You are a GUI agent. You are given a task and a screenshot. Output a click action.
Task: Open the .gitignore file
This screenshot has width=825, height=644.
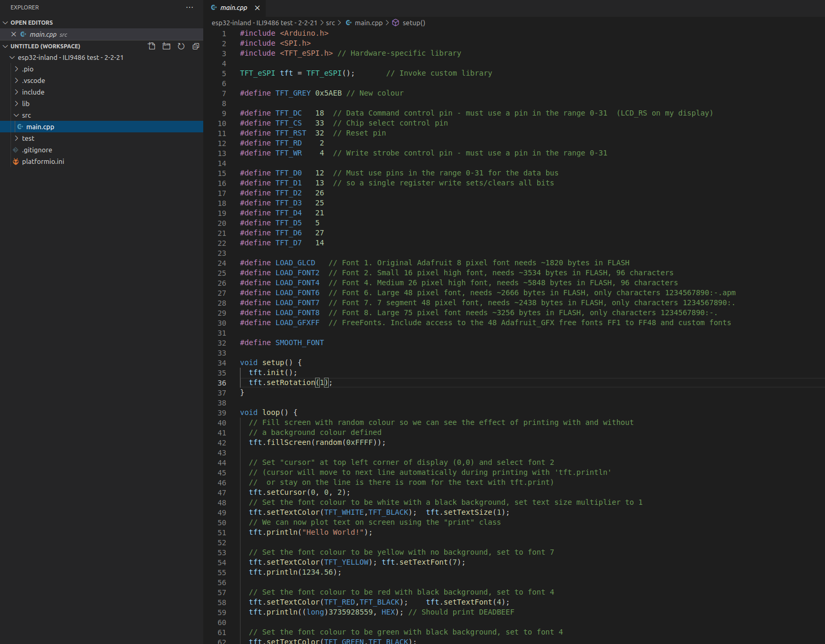37,150
